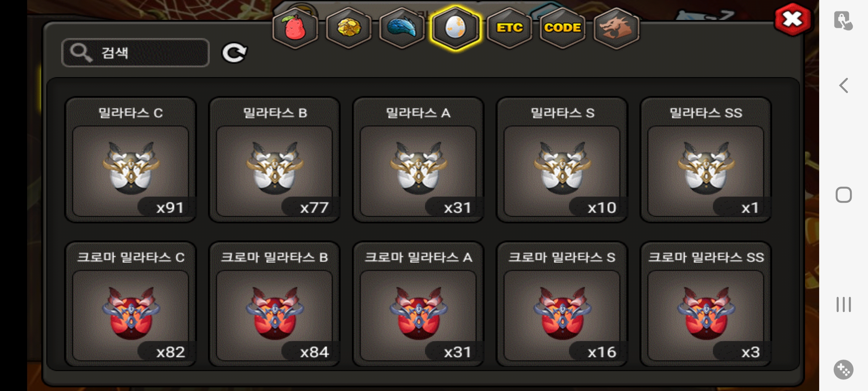Select the 크로마 밀라타스 A egg
868x391 pixels.
coord(418,304)
